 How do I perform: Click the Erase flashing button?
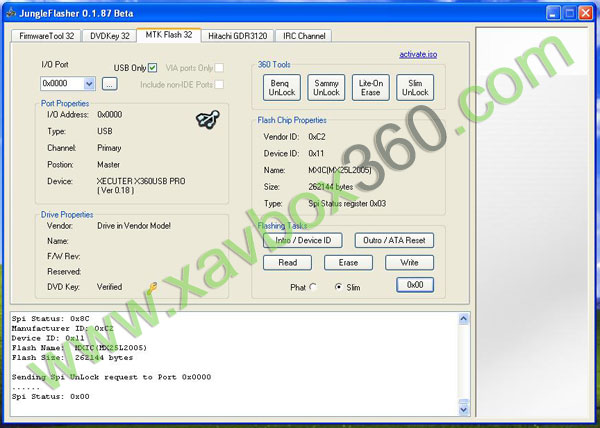click(x=348, y=262)
